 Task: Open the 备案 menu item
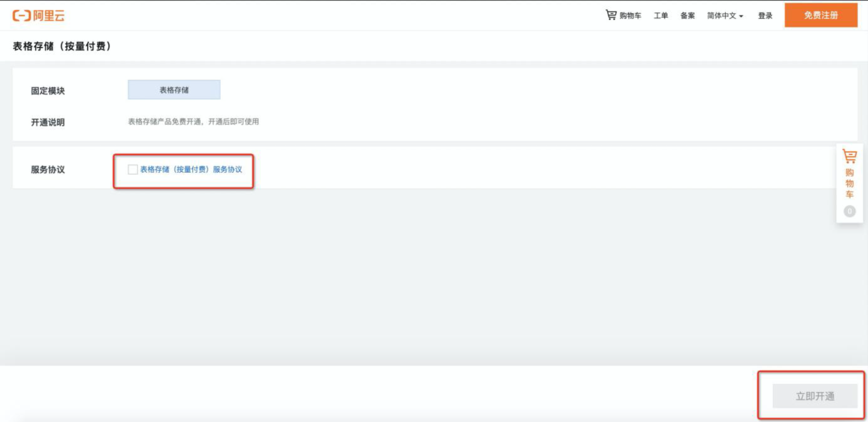click(x=688, y=16)
